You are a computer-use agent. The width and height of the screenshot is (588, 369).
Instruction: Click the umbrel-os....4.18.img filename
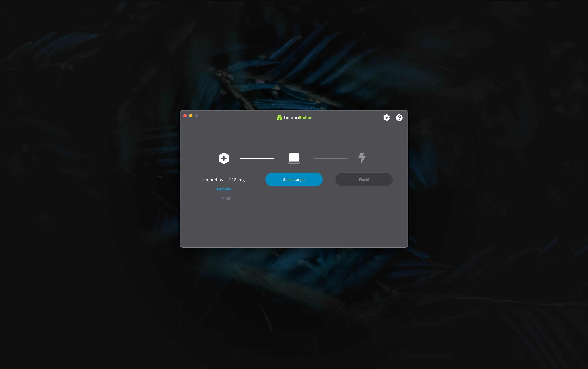point(224,179)
